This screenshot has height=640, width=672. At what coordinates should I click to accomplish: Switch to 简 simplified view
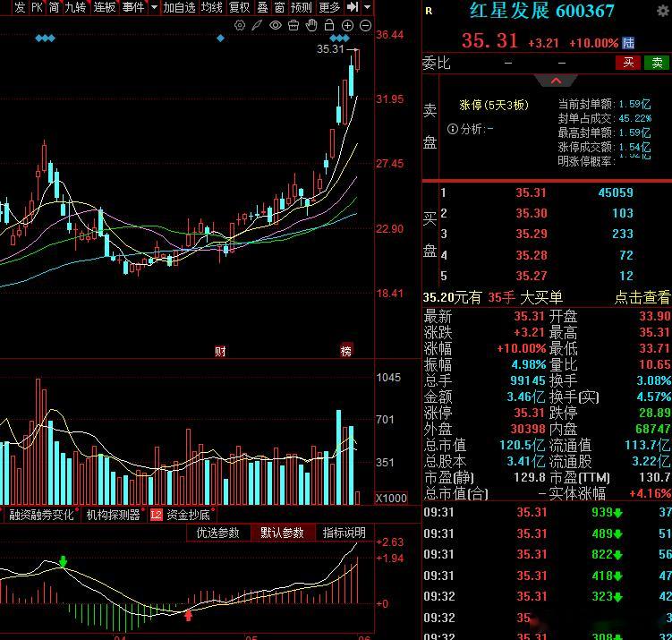click(x=54, y=7)
